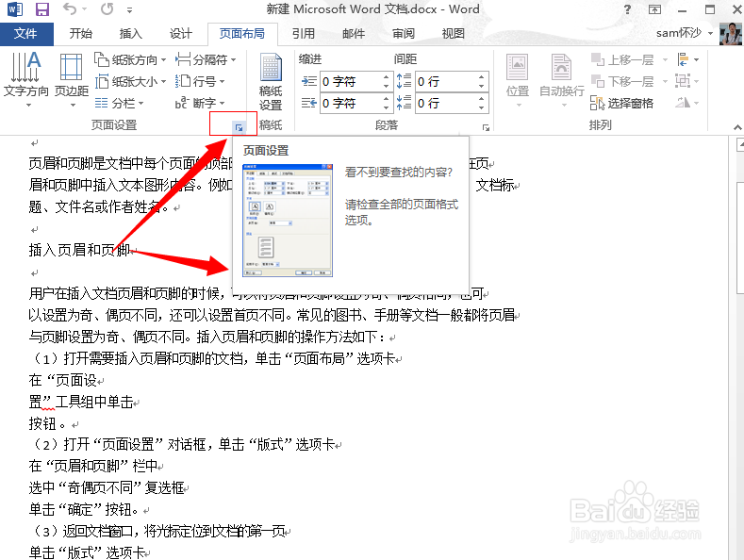Viewport: 744px width, 560px height.
Task: Click the text line 插入页眉和页脚
Action: pos(79,250)
